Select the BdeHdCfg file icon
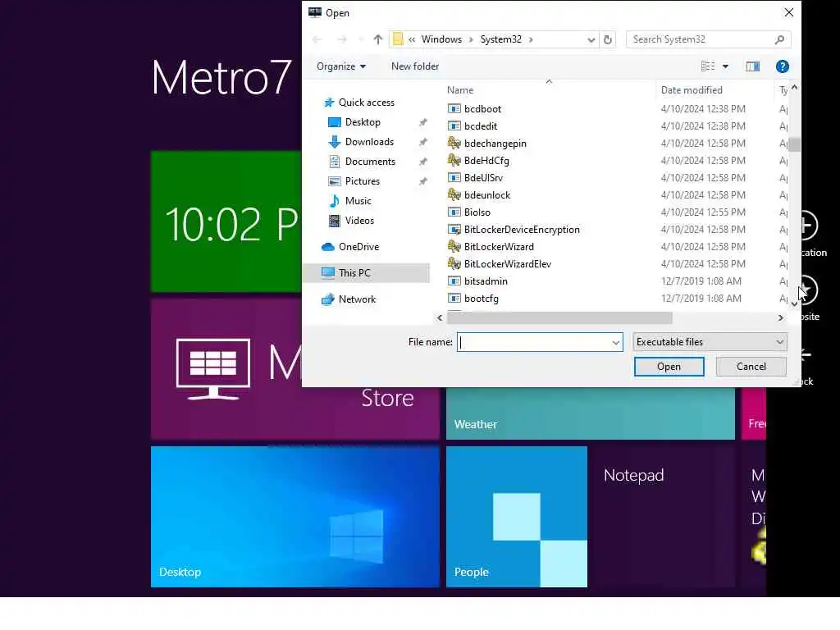840x630 pixels. [x=454, y=160]
